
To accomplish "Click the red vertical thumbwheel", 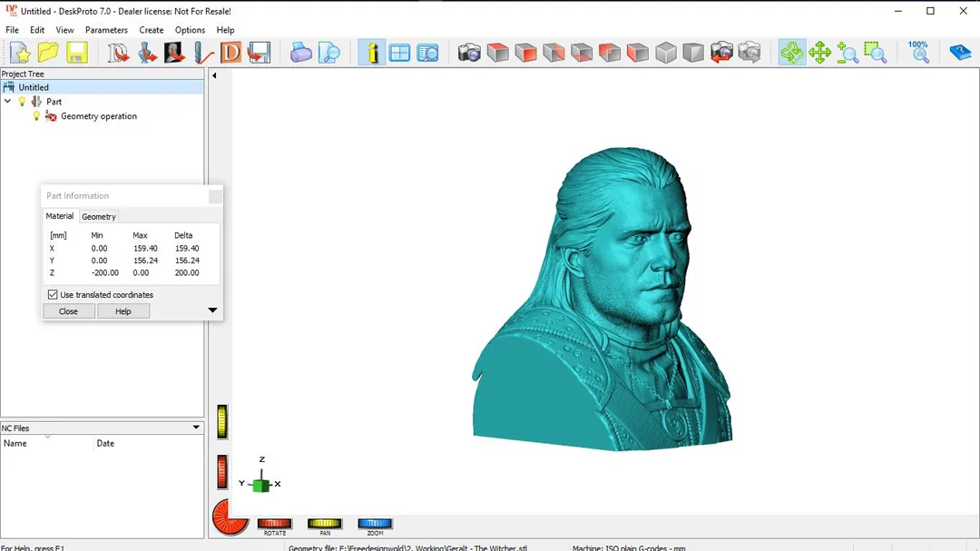I will 222,471.
